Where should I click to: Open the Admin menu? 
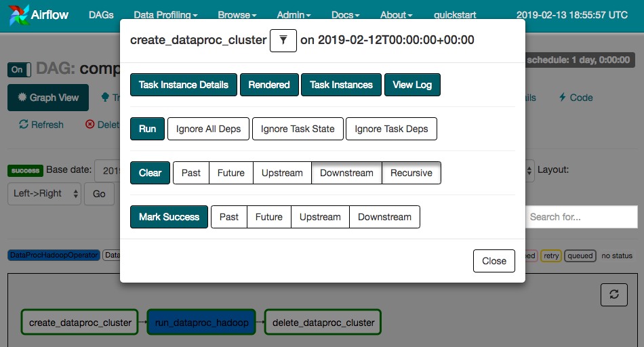coord(294,14)
